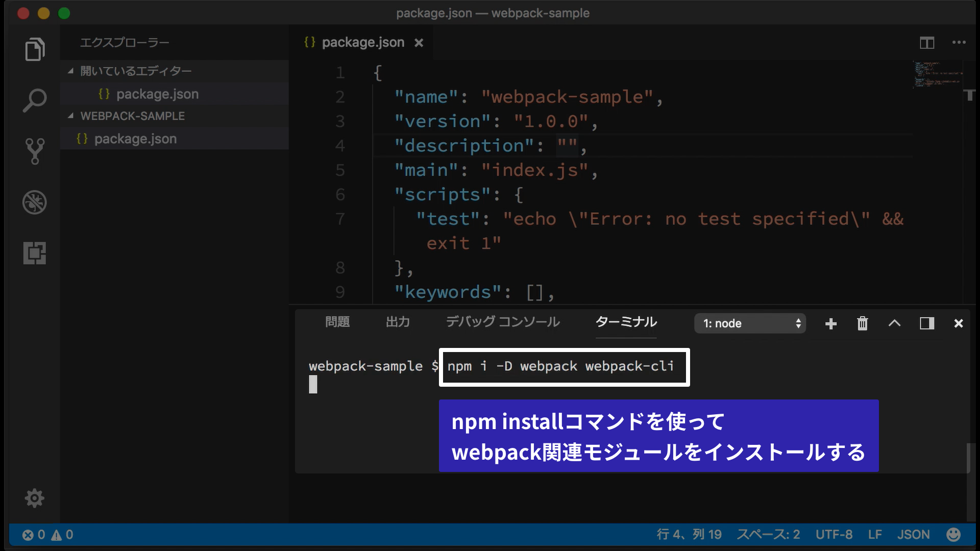Open the editor More Actions ellipsis
Viewport: 980px width, 551px height.
tap(959, 43)
